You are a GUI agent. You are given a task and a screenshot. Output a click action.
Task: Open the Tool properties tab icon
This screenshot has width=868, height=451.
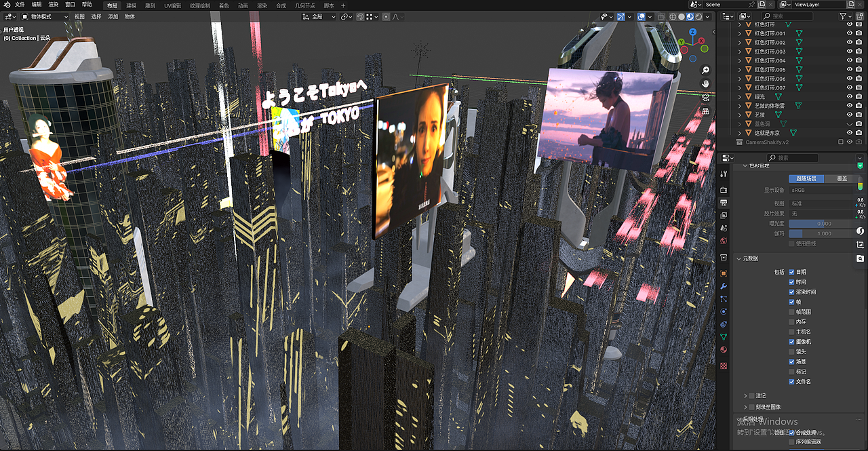pyautogui.click(x=724, y=174)
